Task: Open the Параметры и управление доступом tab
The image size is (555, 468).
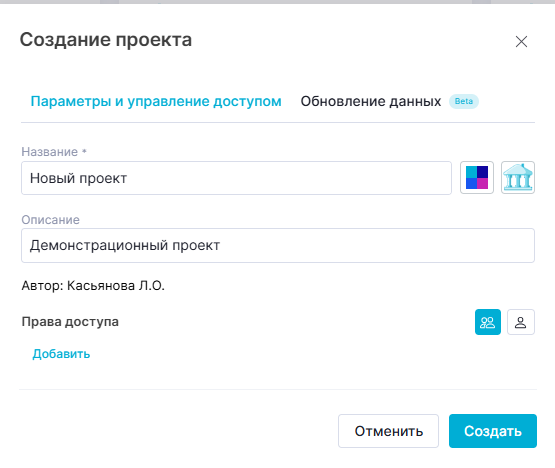Action: pos(156,102)
